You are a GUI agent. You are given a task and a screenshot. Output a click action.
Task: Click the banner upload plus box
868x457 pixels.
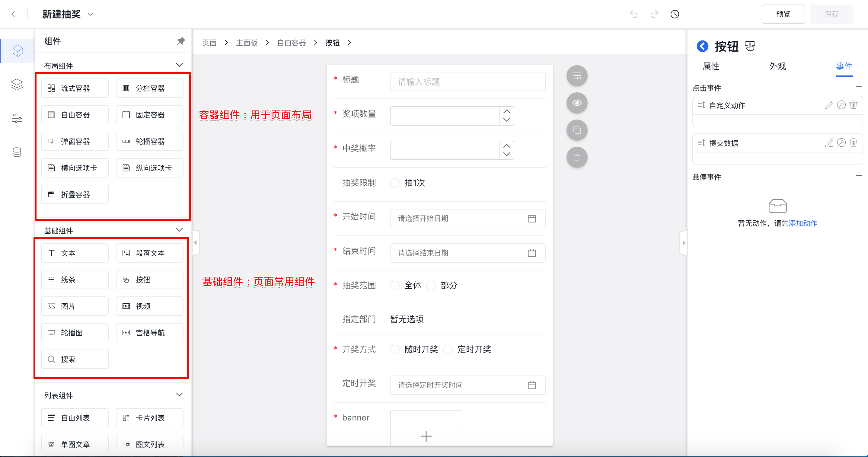pos(426,428)
